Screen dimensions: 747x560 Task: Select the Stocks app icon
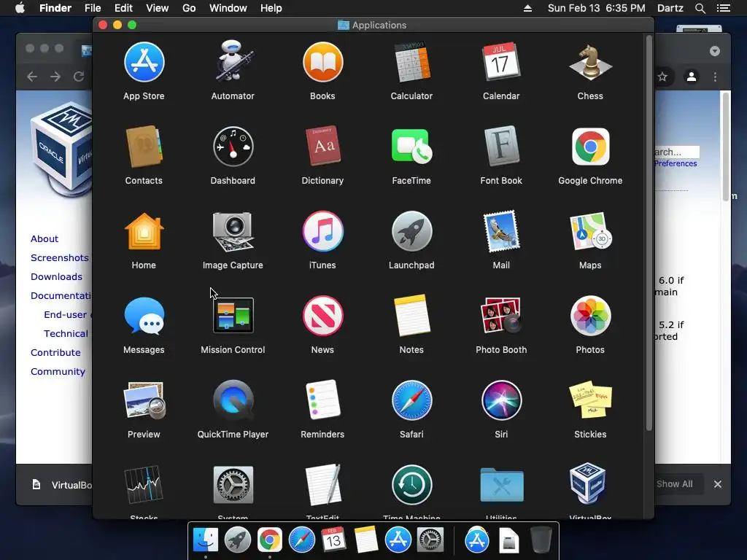[144, 485]
